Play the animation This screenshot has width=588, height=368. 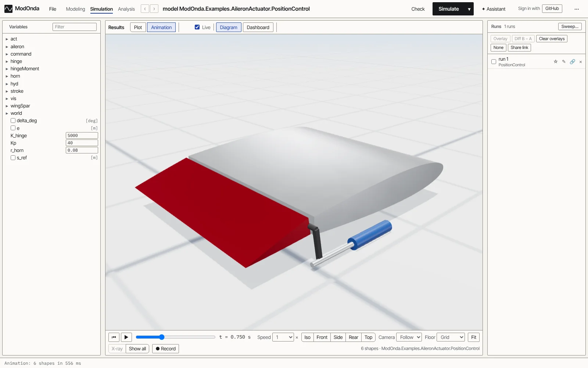coord(126,337)
